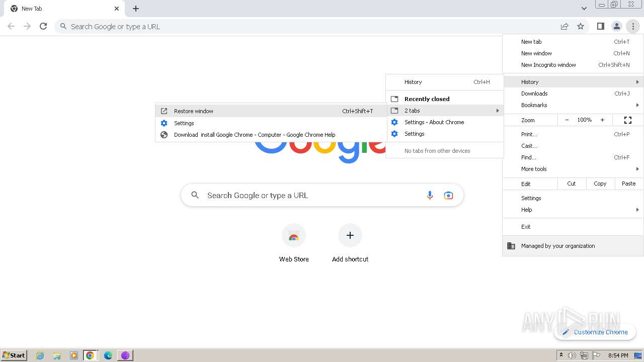The image size is (644, 362).
Task: Expand the 2 tabs recently closed entry
Action: (445, 111)
